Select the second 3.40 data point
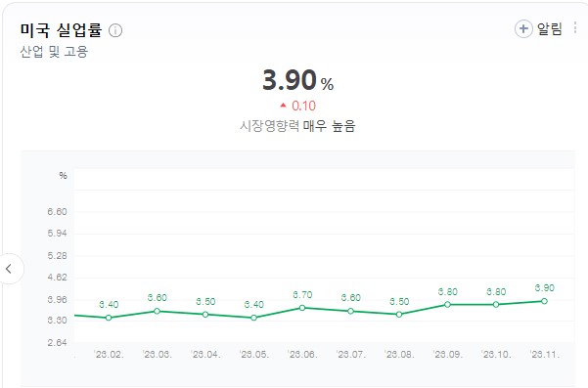This screenshot has width=588, height=388. tap(253, 318)
